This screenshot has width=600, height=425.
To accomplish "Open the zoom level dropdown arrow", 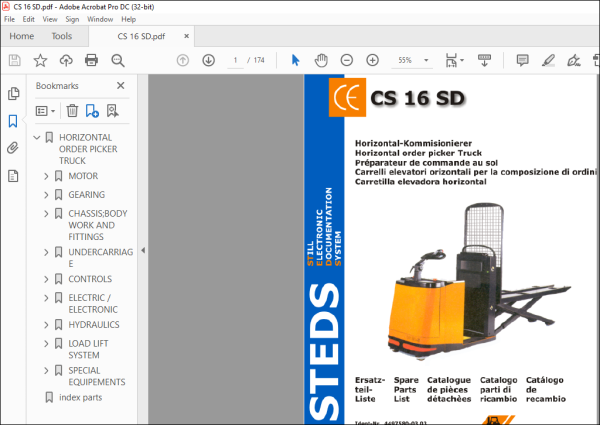I will pos(426,60).
